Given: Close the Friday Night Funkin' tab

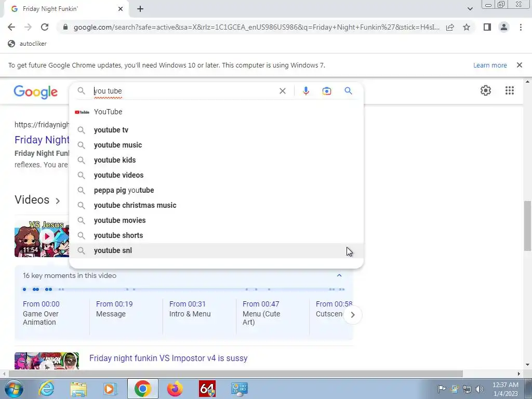Looking at the screenshot, I should pos(121,9).
